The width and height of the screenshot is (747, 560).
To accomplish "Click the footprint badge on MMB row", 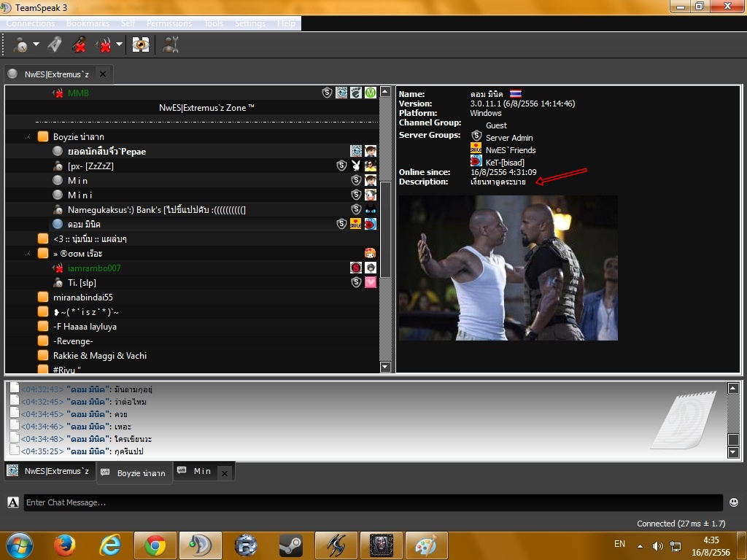I will point(356,93).
